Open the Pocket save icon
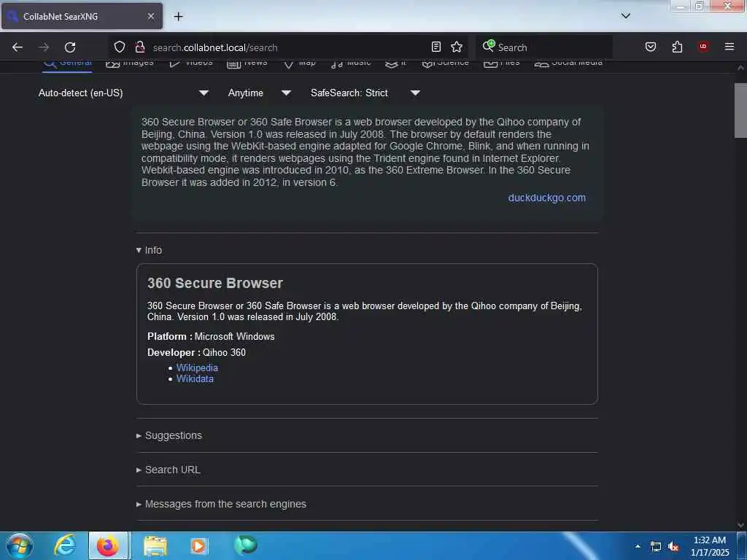 (x=651, y=47)
